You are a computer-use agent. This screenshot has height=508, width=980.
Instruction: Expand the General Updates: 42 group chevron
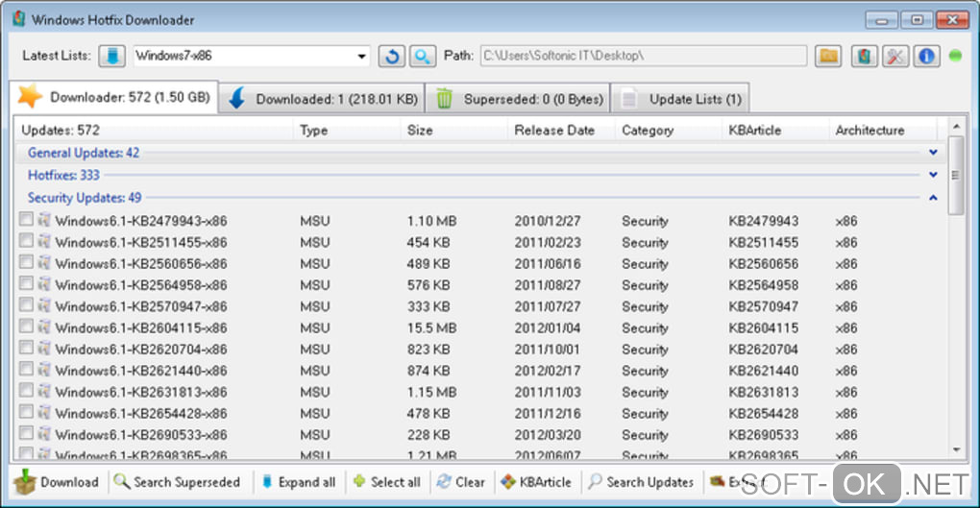click(933, 153)
